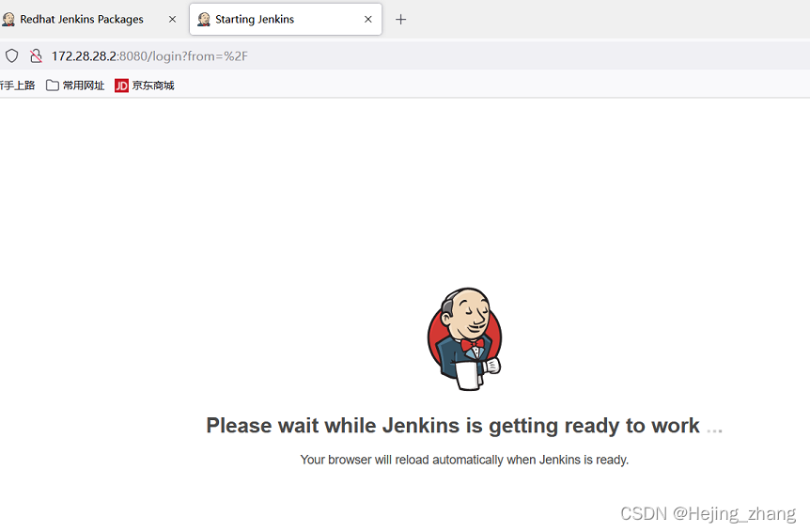The height and width of the screenshot is (532, 810).
Task: Open the 京东商城 bookmark
Action: [145, 86]
